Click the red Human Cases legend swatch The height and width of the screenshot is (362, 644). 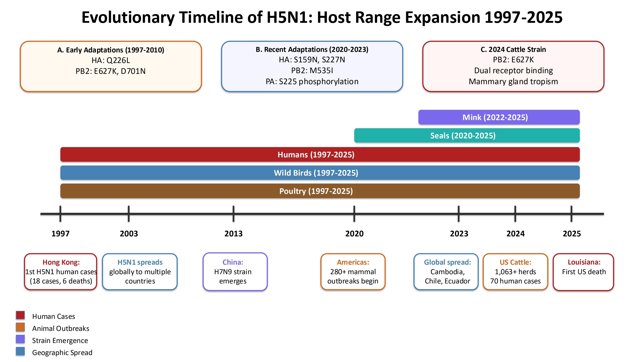[x=20, y=315]
